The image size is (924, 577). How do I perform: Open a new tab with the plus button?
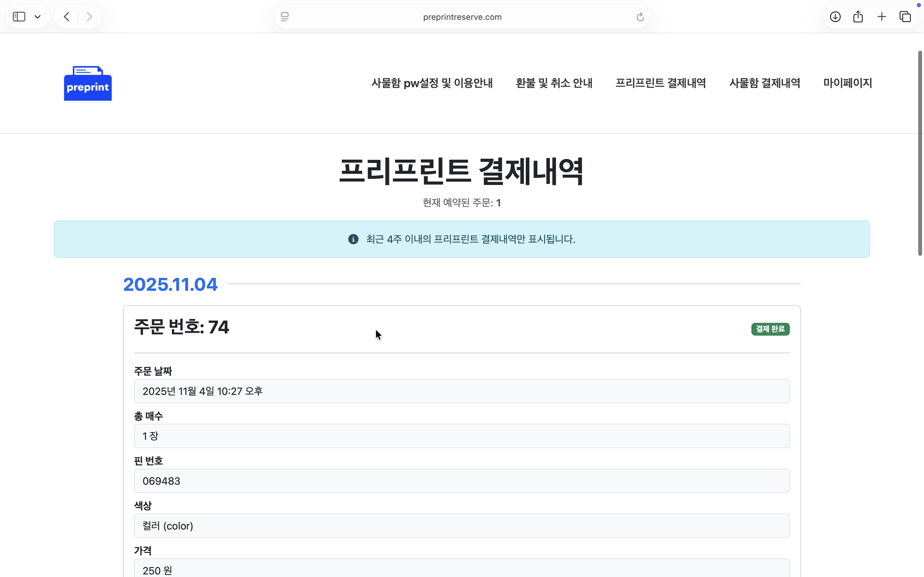point(881,16)
